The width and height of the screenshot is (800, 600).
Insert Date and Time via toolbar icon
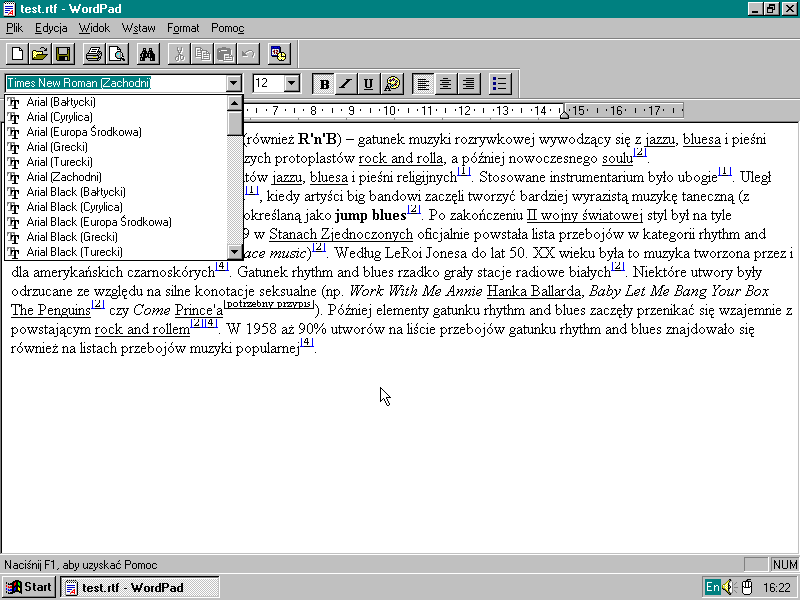pos(279,54)
